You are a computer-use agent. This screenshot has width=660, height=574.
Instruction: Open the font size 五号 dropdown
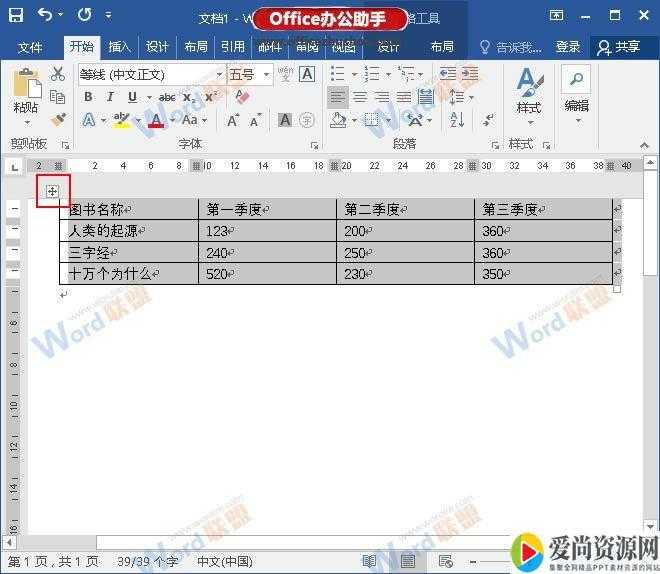coord(266,74)
